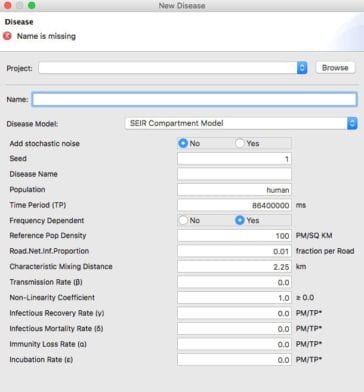Click the Non-Linearity Coefficient field
This screenshot has width=364, height=392.
coord(234,298)
